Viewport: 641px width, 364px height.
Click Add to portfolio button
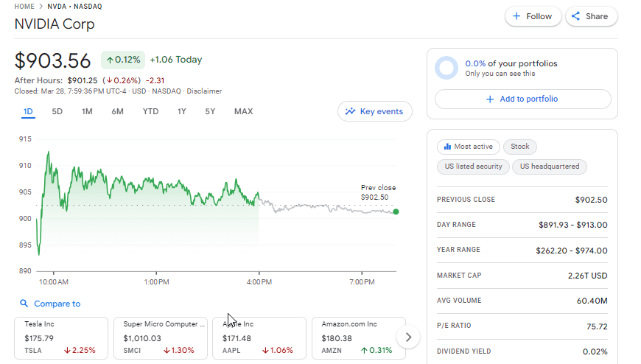(522, 99)
